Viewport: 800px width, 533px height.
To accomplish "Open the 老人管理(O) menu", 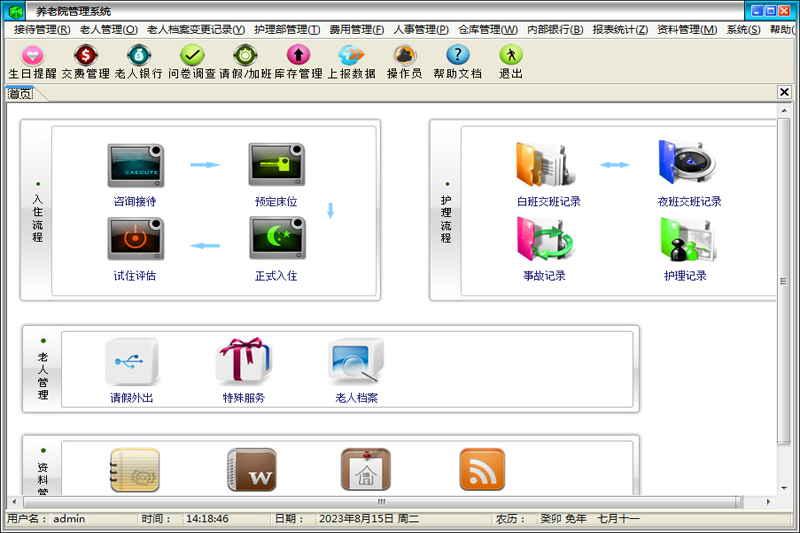I will 109,30.
